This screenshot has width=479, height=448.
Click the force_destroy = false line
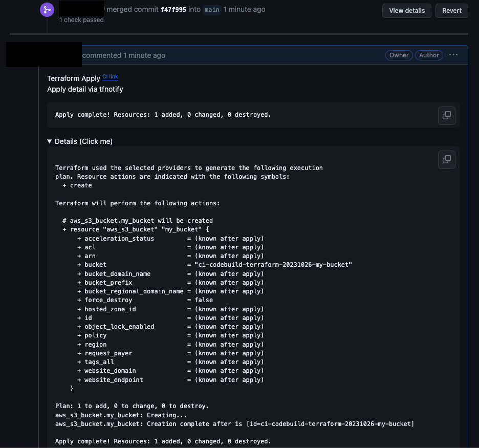[145, 300]
